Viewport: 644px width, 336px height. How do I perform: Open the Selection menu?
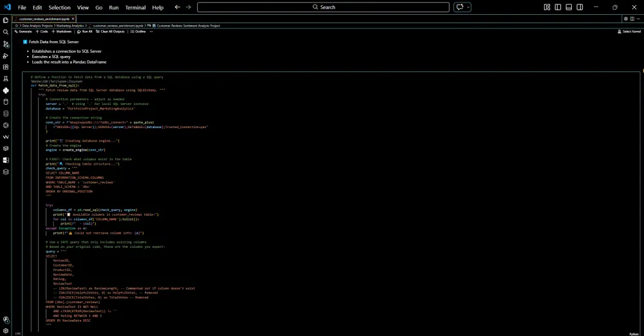59,7
